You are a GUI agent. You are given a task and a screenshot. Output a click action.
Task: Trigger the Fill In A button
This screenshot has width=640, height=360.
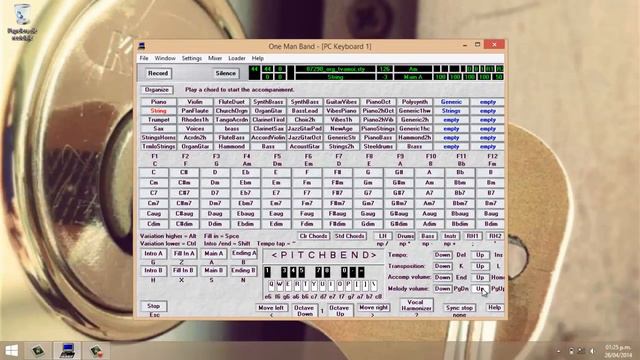coord(184,254)
